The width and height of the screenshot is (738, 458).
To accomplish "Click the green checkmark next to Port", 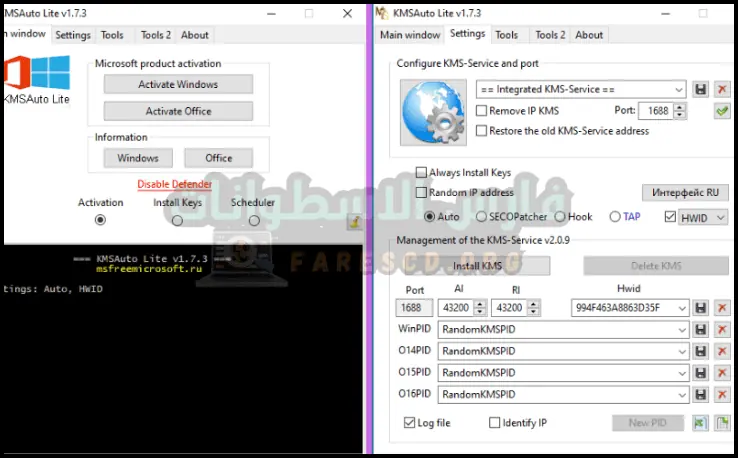I will (x=722, y=111).
